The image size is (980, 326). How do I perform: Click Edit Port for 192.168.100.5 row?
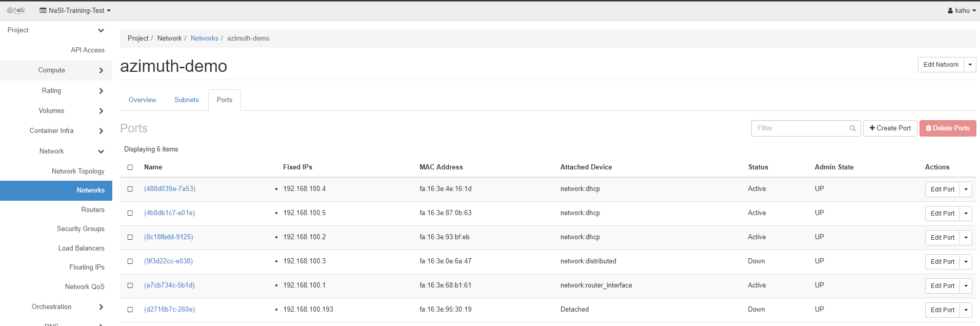(x=942, y=214)
